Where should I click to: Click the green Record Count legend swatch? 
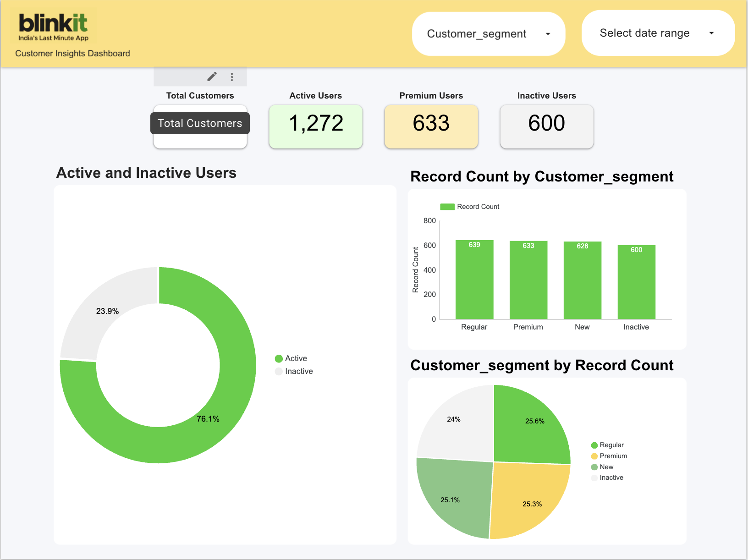click(x=447, y=207)
